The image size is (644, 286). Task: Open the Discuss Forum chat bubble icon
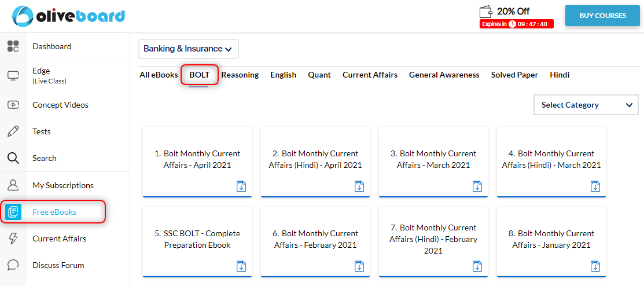coord(13,265)
